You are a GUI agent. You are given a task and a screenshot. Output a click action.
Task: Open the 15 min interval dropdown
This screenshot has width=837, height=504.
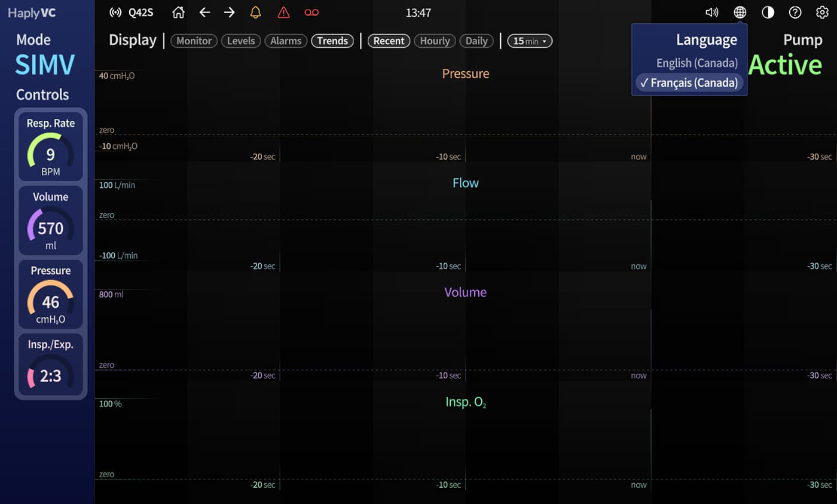pyautogui.click(x=530, y=41)
